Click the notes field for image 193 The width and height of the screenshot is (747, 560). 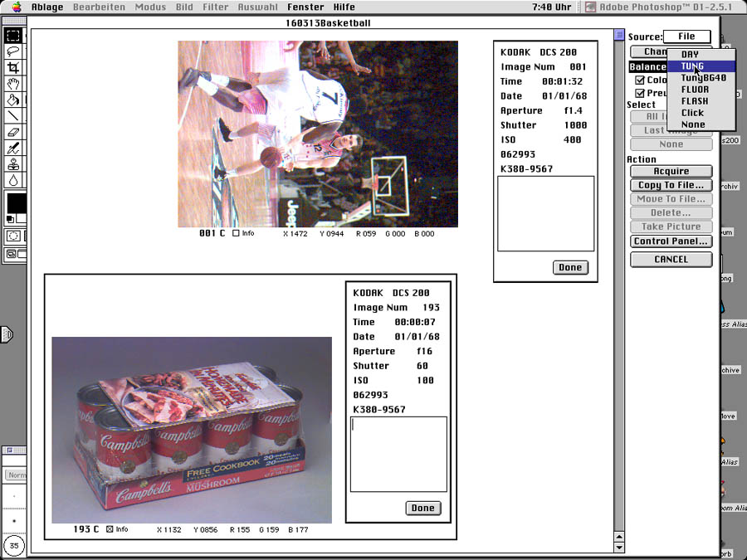pyautogui.click(x=398, y=454)
